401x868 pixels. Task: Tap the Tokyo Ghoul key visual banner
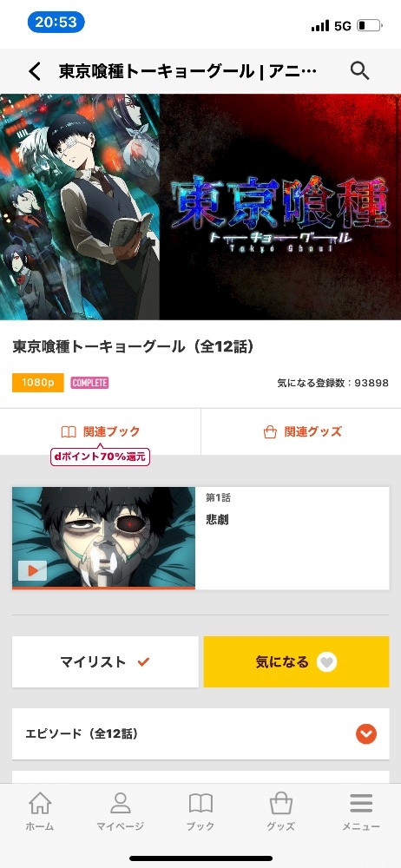[200, 207]
